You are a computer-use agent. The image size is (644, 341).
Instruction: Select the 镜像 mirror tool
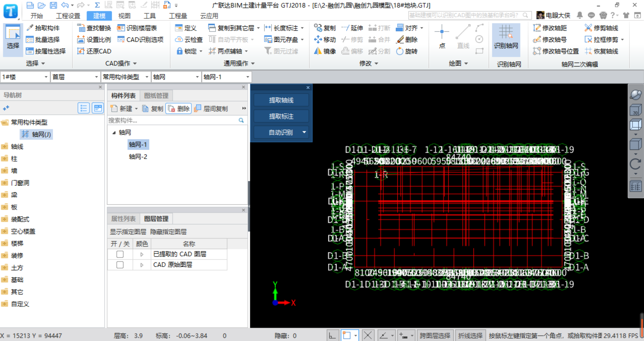(325, 51)
